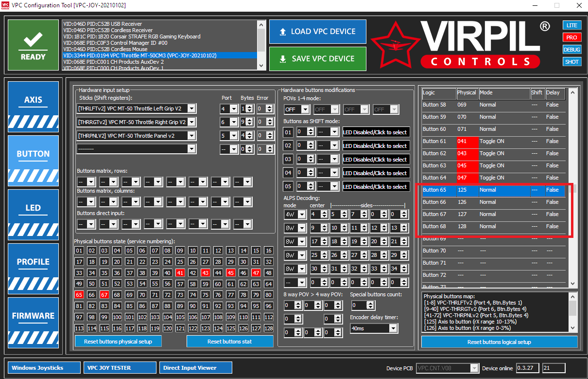588x379 pixels.
Task: Click red Physical 047 cell of Button 64
Action: pyautogui.click(x=467, y=178)
